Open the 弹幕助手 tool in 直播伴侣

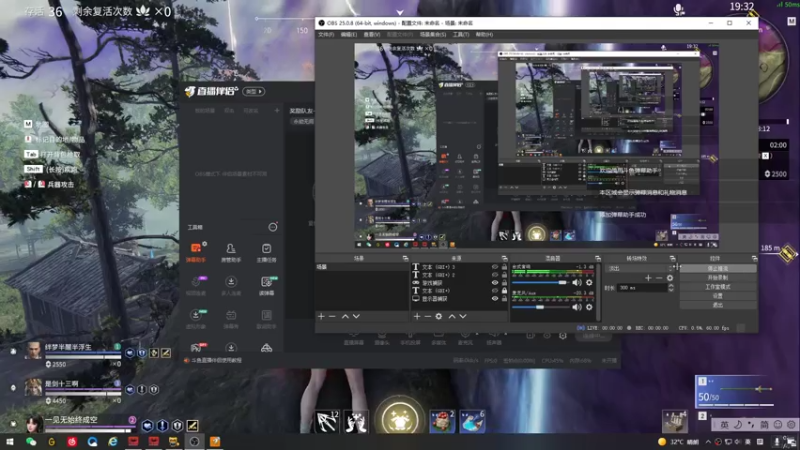point(196,253)
